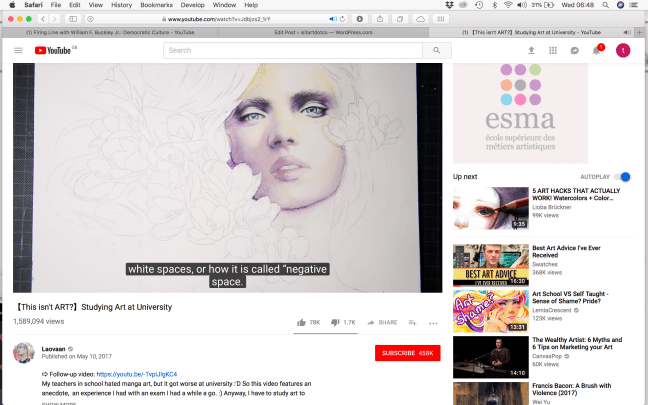The width and height of the screenshot is (648, 405).
Task: Open Bluetooth status menu
Action: pos(494,5)
